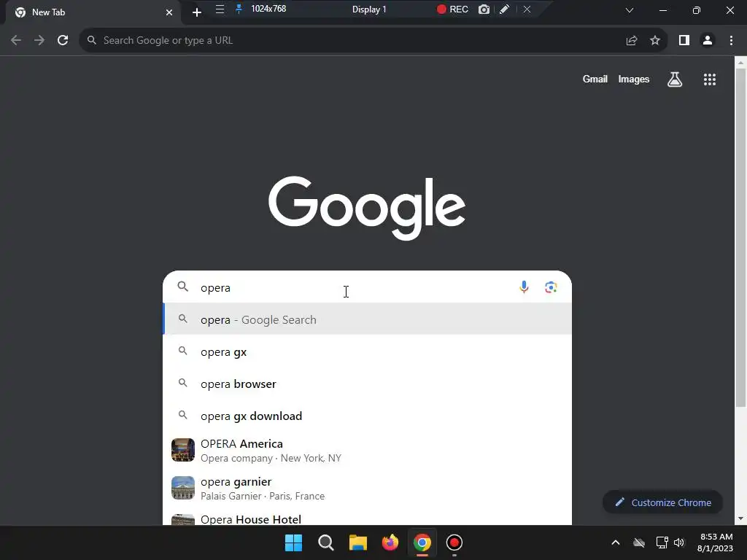The height and width of the screenshot is (560, 747).
Task: Launch Firefox from the taskbar
Action: [390, 542]
